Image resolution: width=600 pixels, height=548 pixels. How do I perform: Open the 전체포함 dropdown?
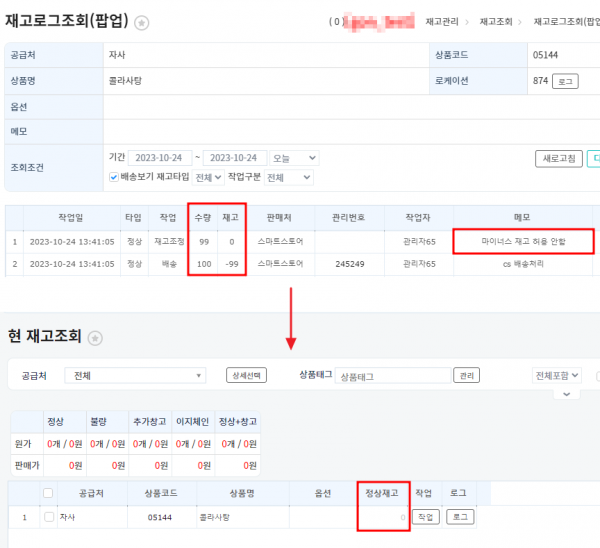pos(556,376)
